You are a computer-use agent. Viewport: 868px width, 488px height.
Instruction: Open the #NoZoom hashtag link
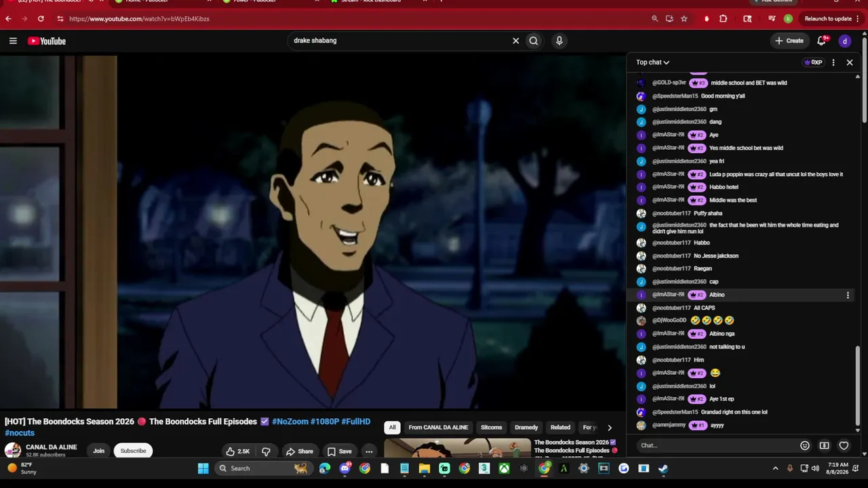click(x=290, y=422)
